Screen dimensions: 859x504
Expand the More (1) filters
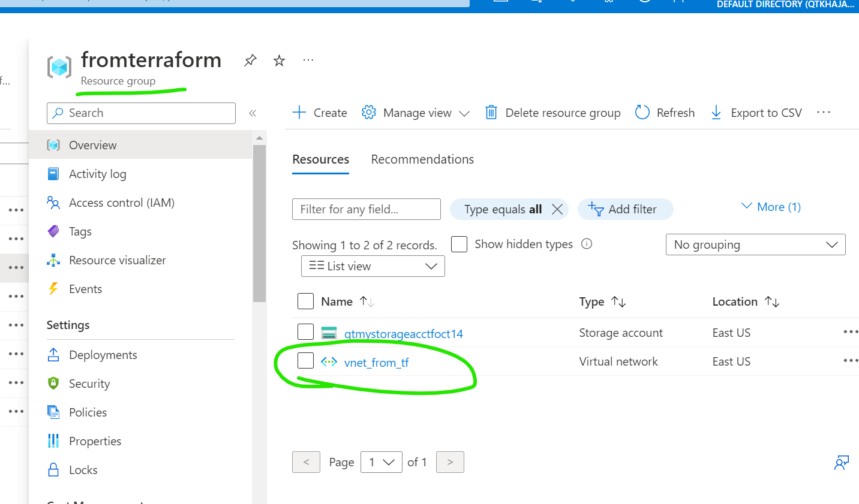pos(771,207)
